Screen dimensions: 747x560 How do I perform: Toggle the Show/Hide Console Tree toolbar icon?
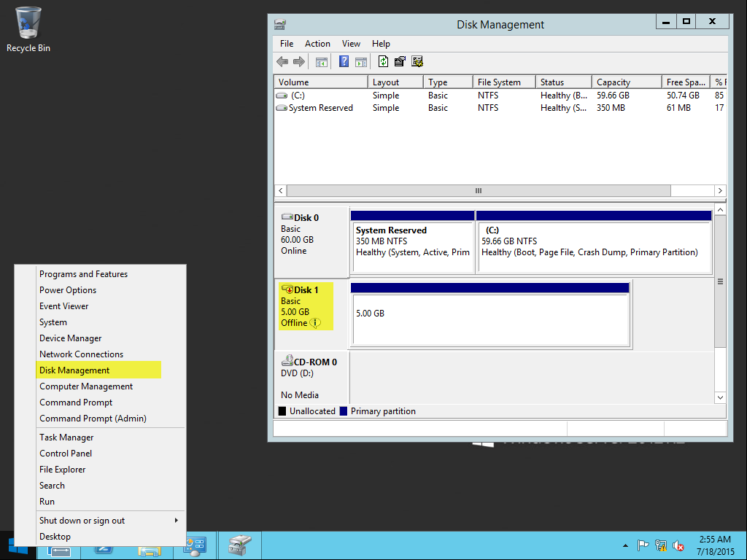[322, 62]
